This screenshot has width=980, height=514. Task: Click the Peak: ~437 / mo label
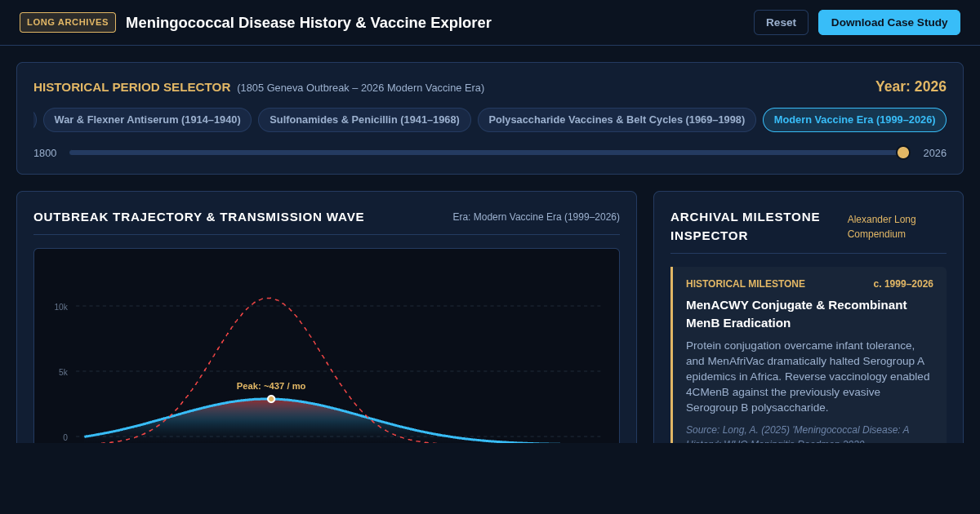click(x=271, y=386)
